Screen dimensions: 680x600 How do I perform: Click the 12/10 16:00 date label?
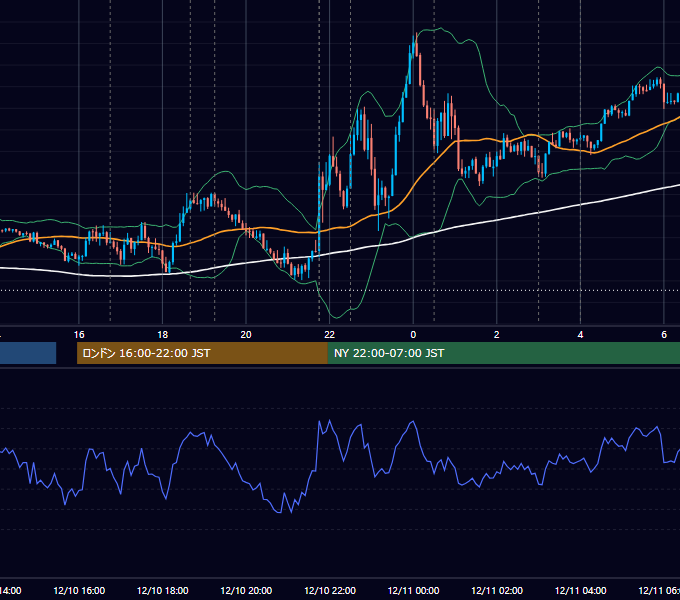click(x=79, y=590)
